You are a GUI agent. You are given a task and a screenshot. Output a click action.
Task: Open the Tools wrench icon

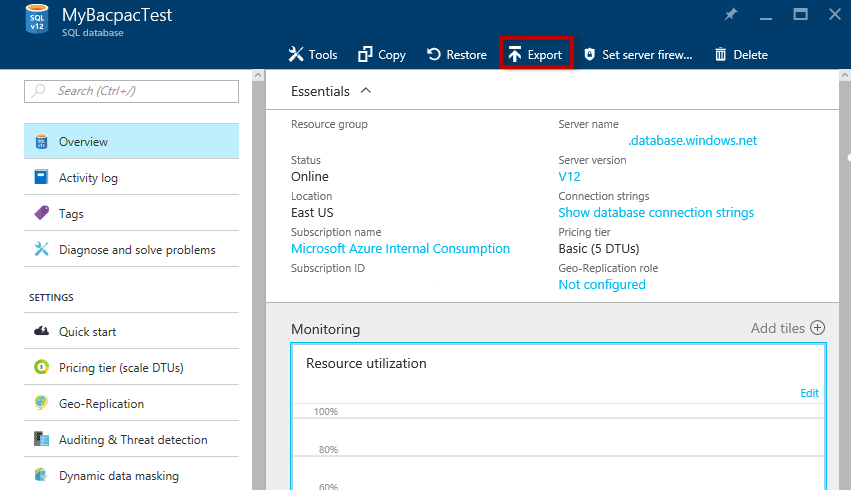296,54
